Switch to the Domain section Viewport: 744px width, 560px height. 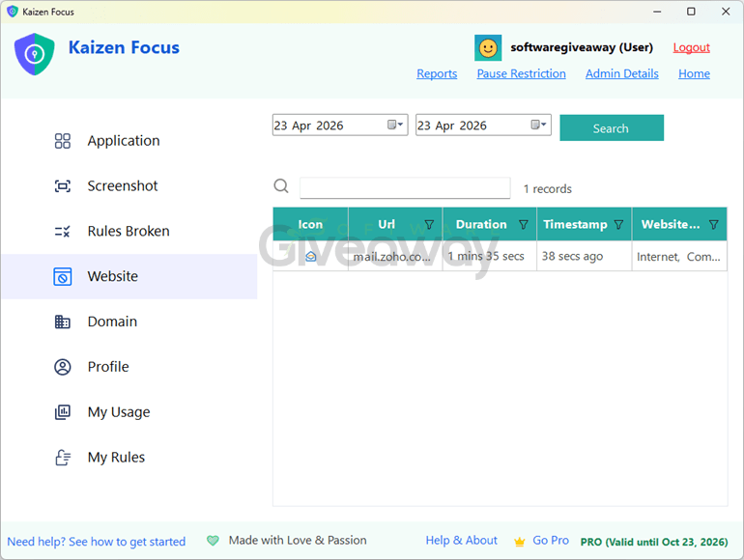click(129, 322)
